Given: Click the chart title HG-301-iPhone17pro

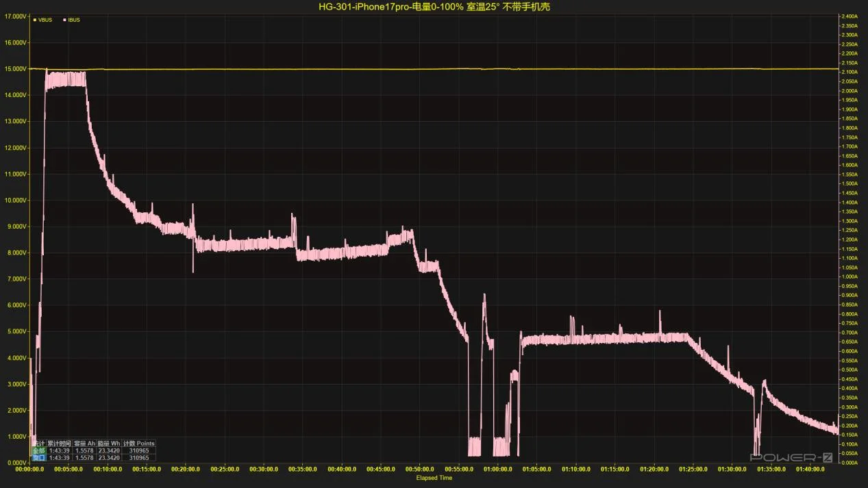Looking at the screenshot, I should pos(434,7).
